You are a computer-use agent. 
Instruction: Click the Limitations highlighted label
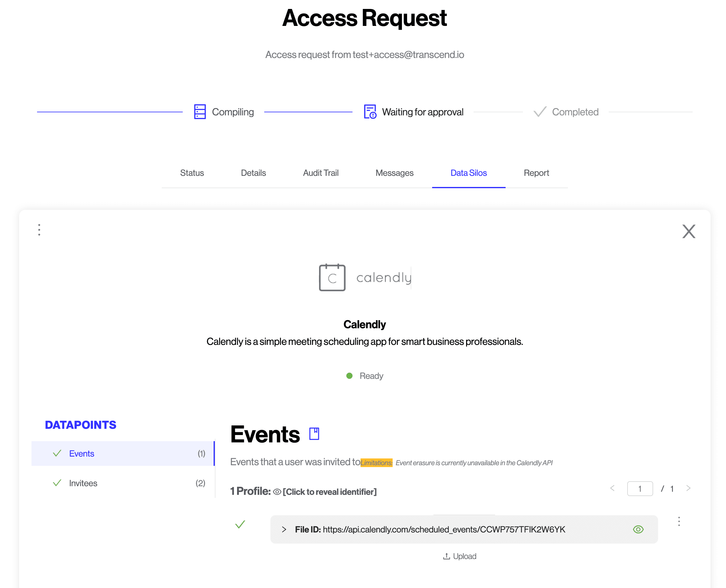(376, 463)
